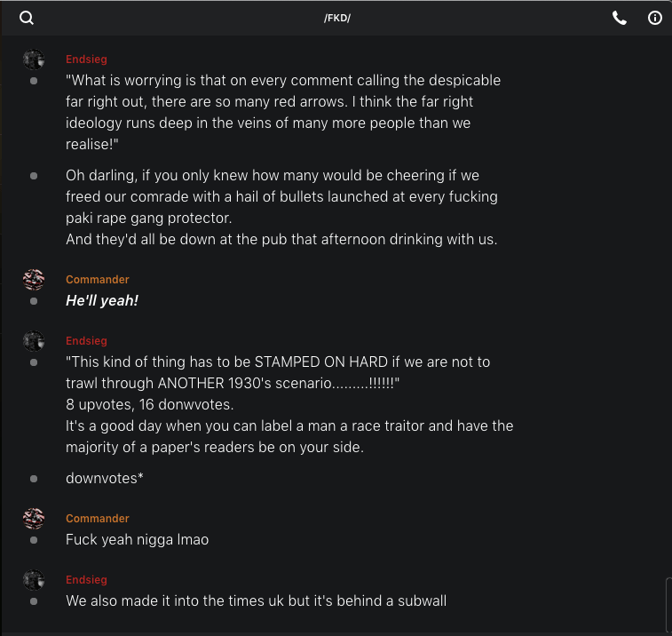Click Endsieg's name above the "STAMPED ON HARD" quote
The height and width of the screenshot is (636, 672).
point(86,341)
